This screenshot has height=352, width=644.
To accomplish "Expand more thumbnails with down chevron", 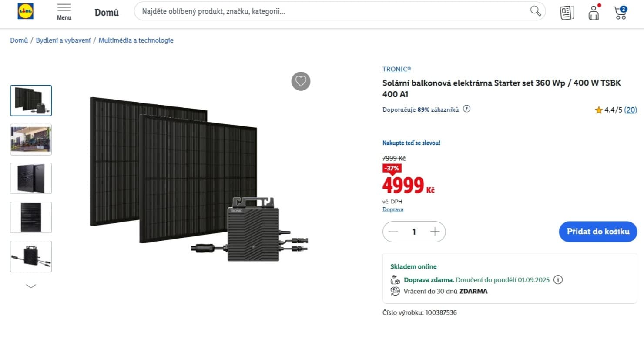I will [31, 286].
